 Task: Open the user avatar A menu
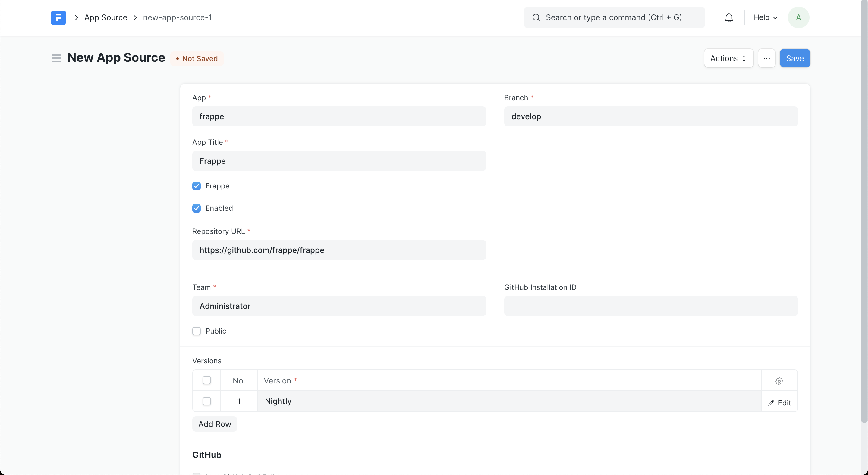click(x=798, y=17)
